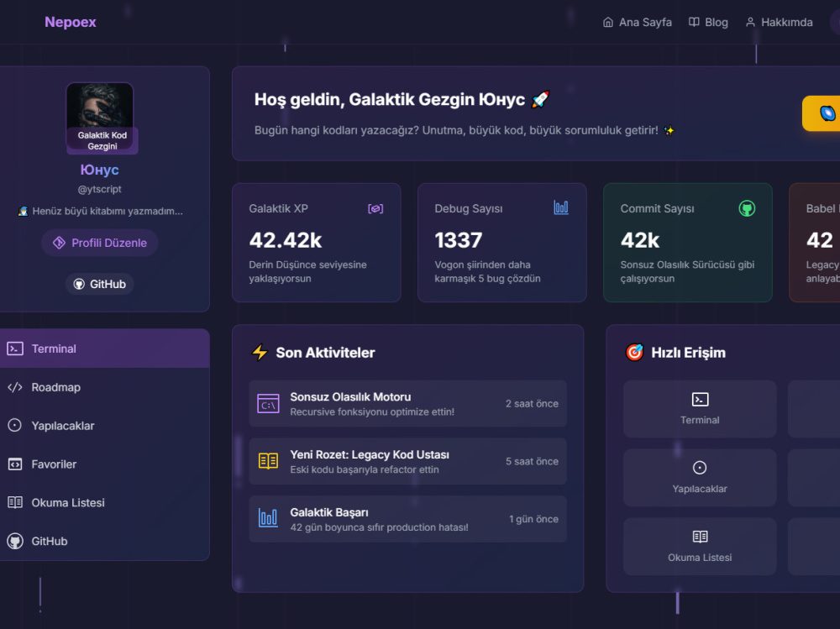Open GitHub in the sidebar menu
Screen dimensions: 840x629
(x=104, y=541)
